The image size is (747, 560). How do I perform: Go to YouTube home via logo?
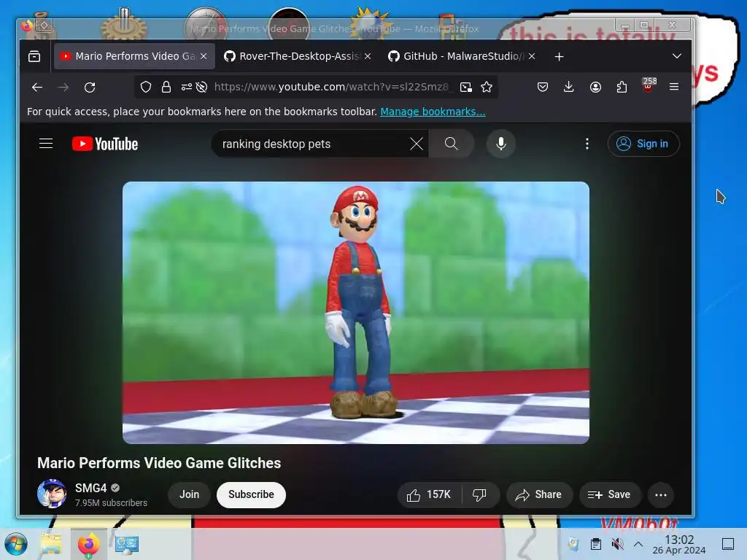click(105, 144)
